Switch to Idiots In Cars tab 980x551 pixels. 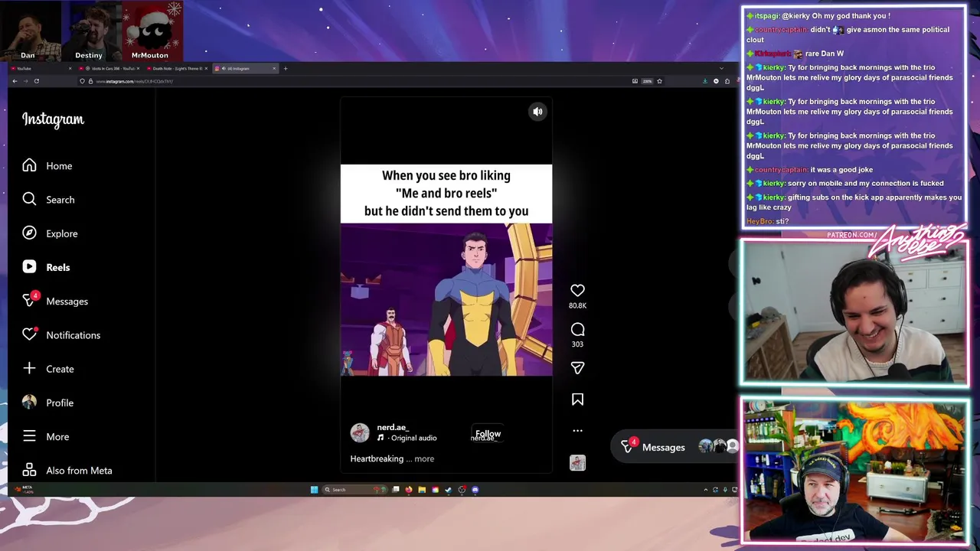[109, 69]
